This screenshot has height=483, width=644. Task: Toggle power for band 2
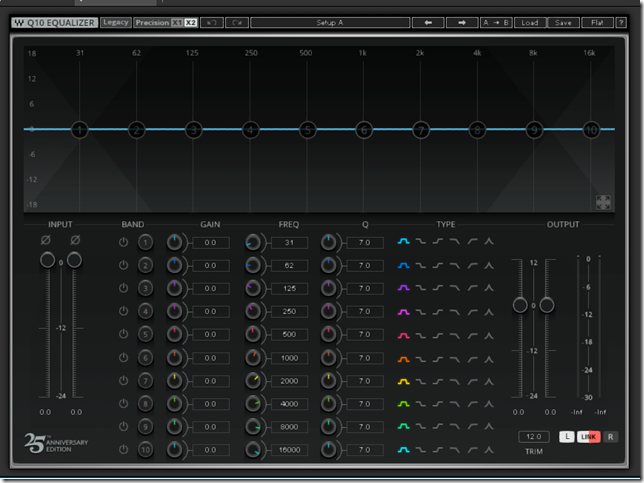coord(123,265)
